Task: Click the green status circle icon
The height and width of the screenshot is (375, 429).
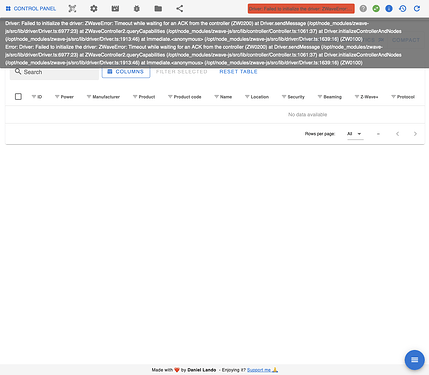Action: click(376, 9)
